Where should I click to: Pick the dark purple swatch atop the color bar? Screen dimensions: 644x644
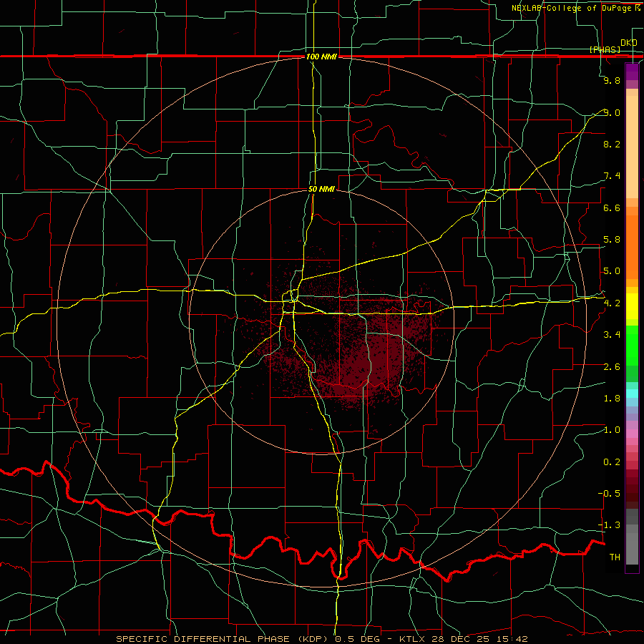632,72
